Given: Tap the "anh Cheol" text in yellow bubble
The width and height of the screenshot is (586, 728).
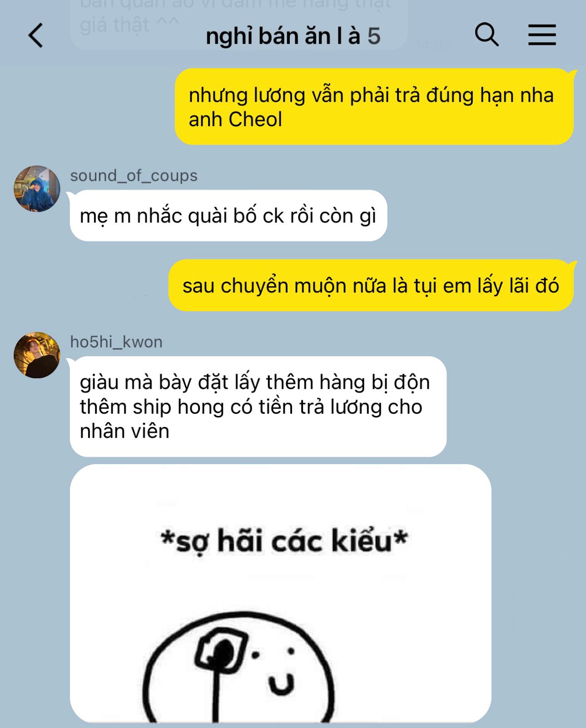Looking at the screenshot, I should pyautogui.click(x=235, y=119).
